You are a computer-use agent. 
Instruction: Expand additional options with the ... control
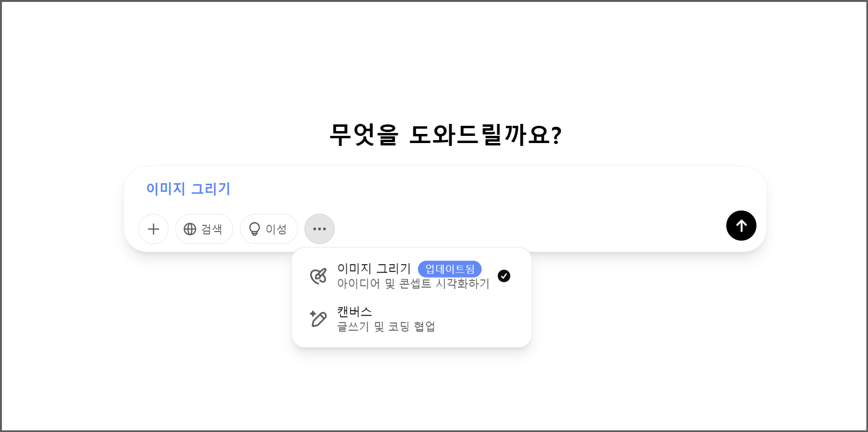(x=319, y=229)
